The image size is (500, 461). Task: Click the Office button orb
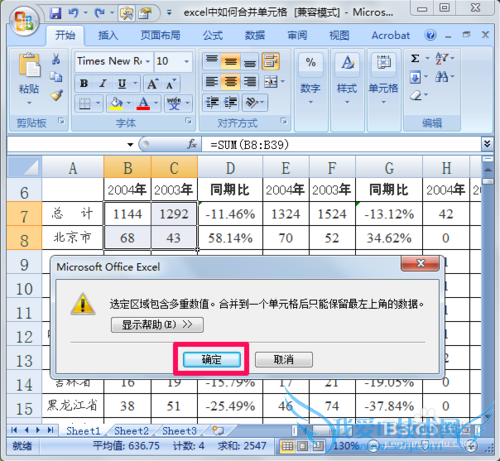(23, 21)
